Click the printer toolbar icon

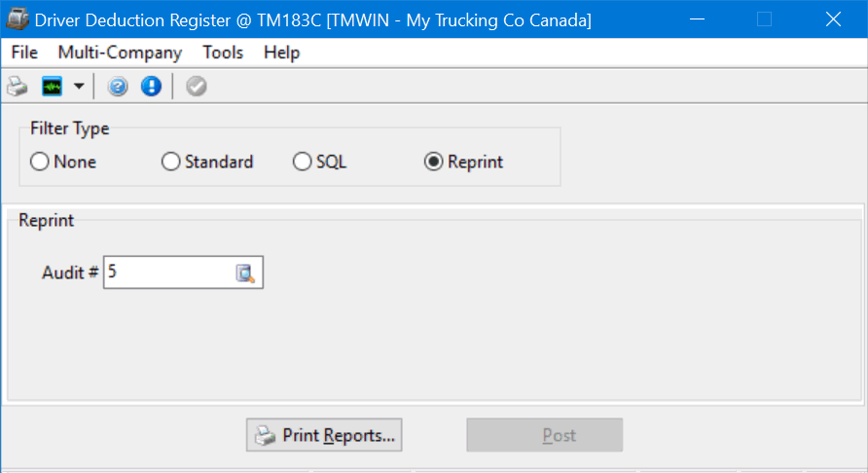click(x=18, y=87)
